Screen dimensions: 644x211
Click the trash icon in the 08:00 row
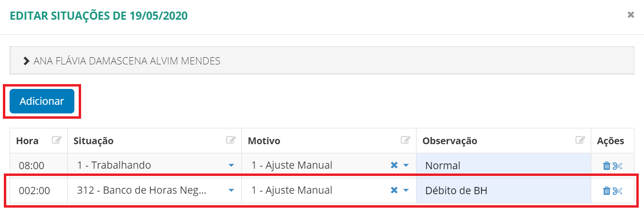[x=607, y=166]
